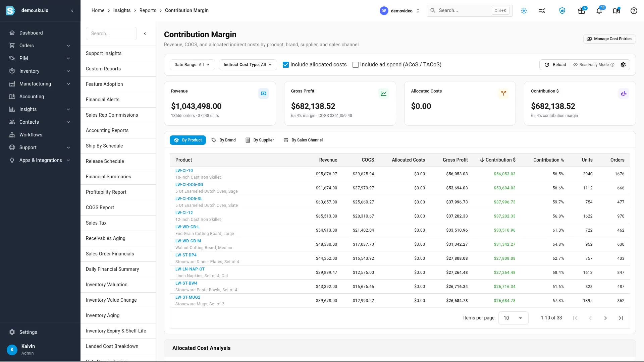Screen dimensions: 644x362
Task: Open product link LW-CI-10
Action: click(x=184, y=171)
